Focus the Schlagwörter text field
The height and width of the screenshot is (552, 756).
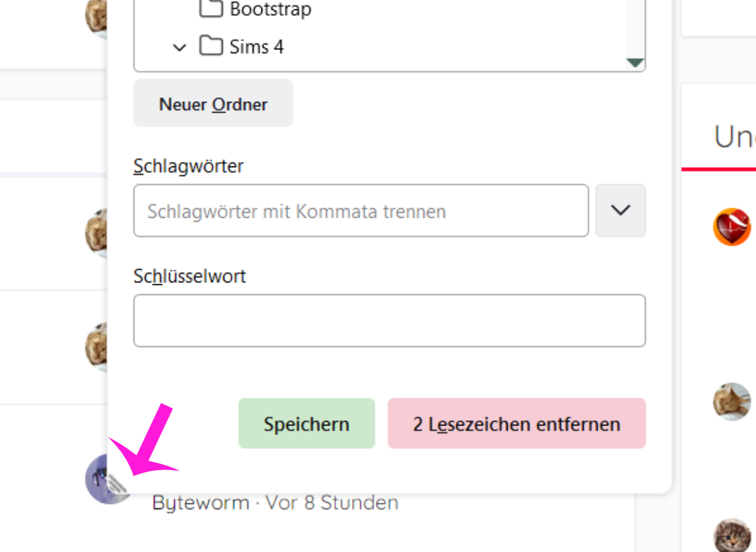(x=361, y=211)
